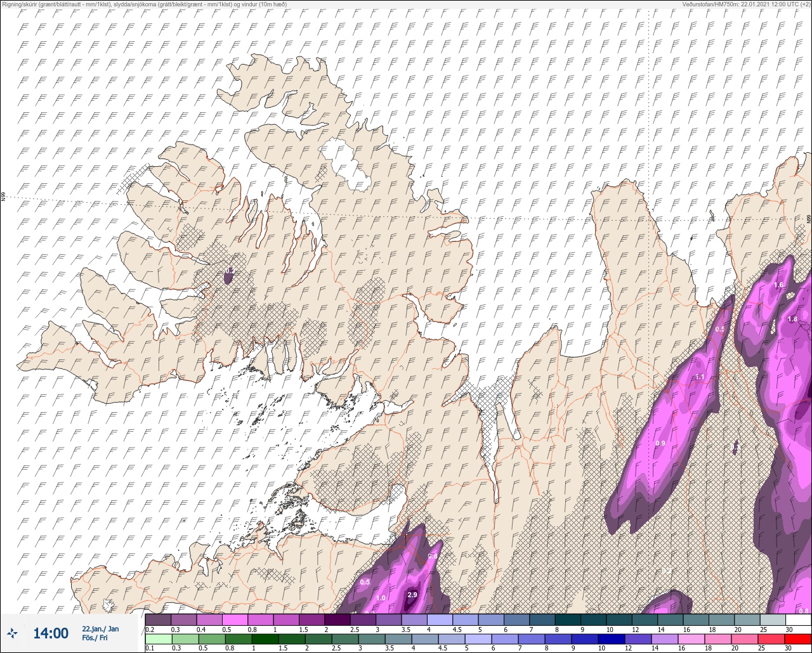Click the 14:00 forecast time display
The width and height of the screenshot is (812, 653).
pos(51,633)
